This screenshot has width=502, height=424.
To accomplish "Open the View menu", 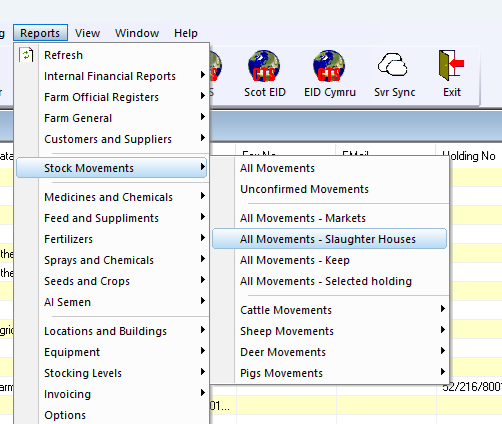I will click(x=87, y=33).
